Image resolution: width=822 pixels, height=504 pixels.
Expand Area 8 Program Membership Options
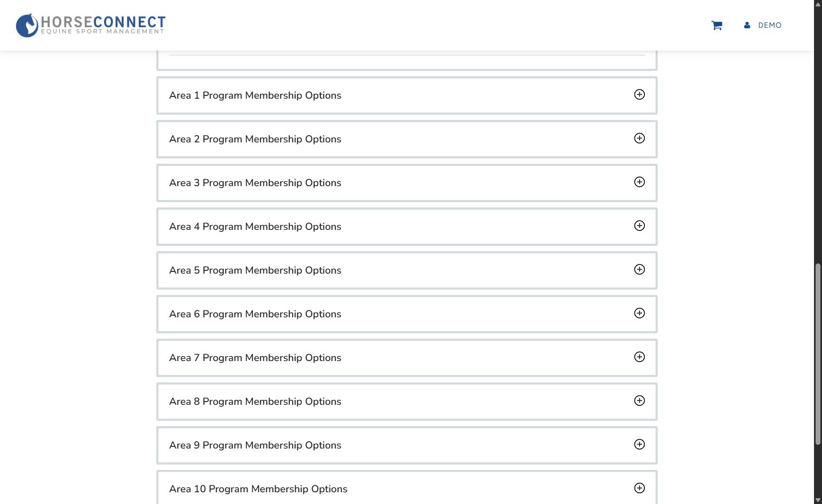pos(639,401)
